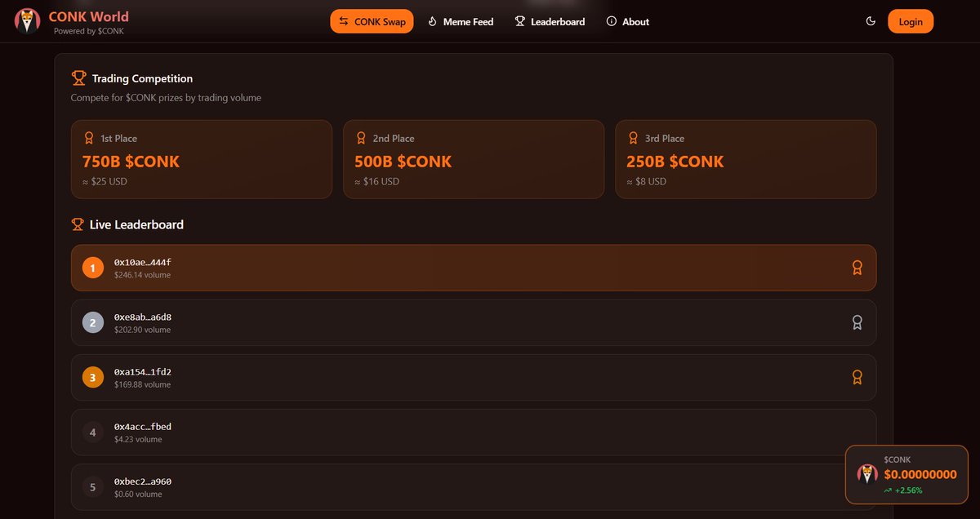The width and height of the screenshot is (980, 519).
Task: Click the Powered by $CONK subtitle
Action: pos(89,31)
